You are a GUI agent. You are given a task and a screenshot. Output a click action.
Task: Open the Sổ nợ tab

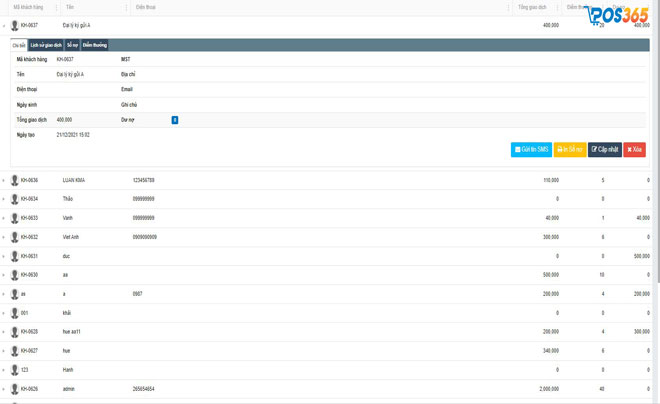pyautogui.click(x=72, y=45)
